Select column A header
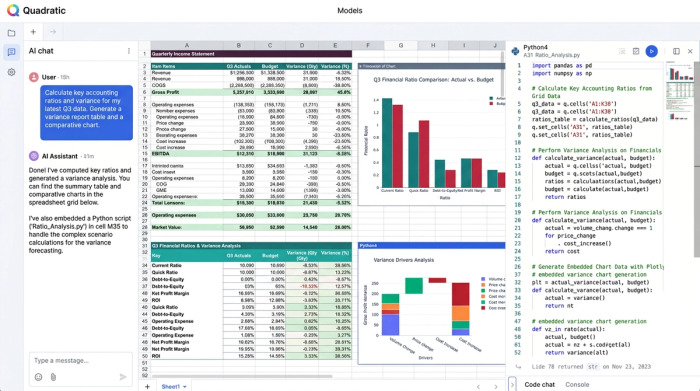 [187, 45]
